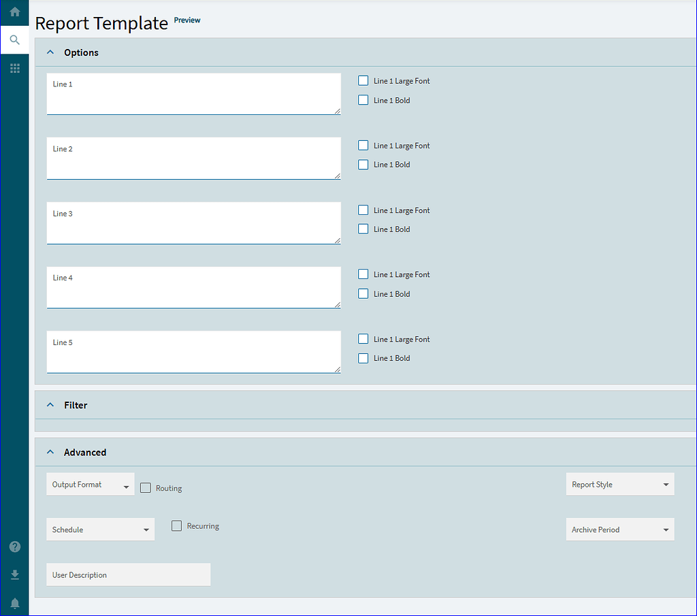Click the Home icon in the sidebar
The height and width of the screenshot is (616, 697).
tap(14, 12)
